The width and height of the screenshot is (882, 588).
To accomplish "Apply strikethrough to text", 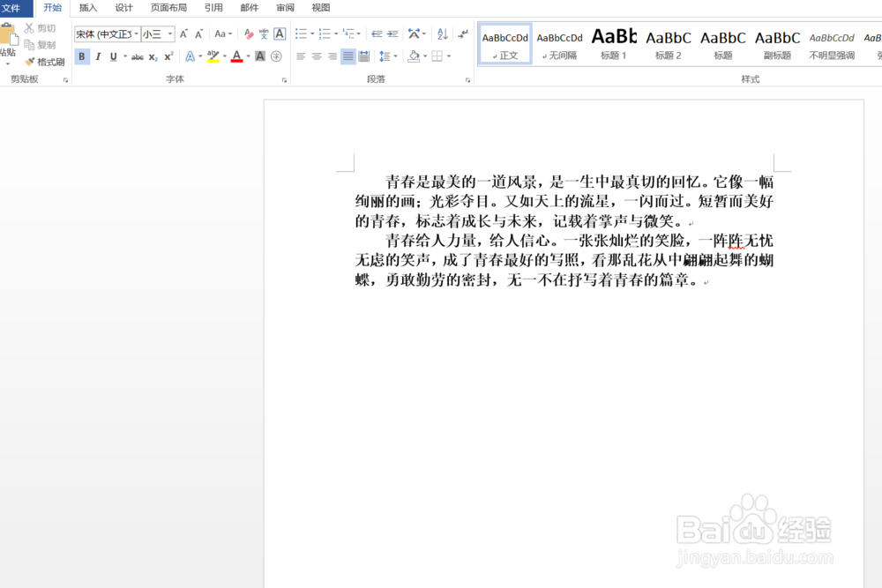I will pos(137,56).
